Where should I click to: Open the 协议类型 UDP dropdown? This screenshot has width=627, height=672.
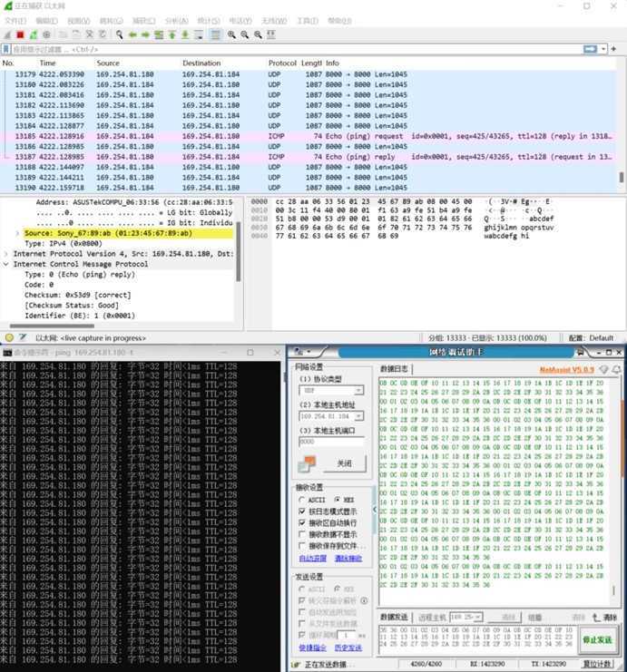[331, 391]
